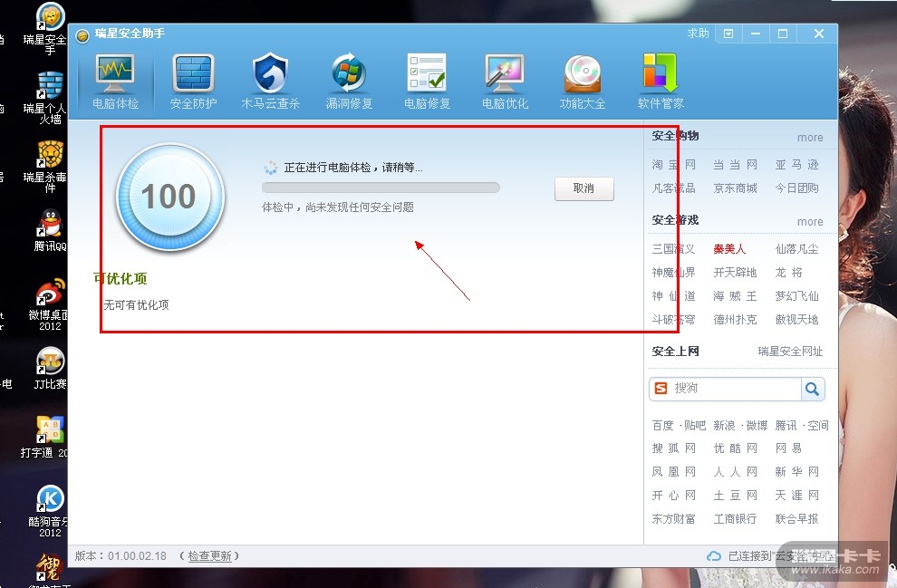
Task: Open the 酷狗音乐 2012 desktop icon
Action: point(50,511)
